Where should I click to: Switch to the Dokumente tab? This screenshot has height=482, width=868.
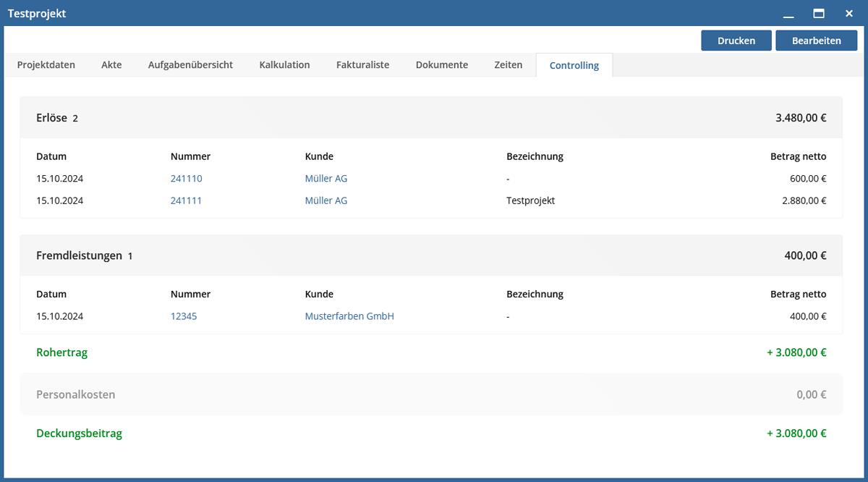pyautogui.click(x=441, y=64)
